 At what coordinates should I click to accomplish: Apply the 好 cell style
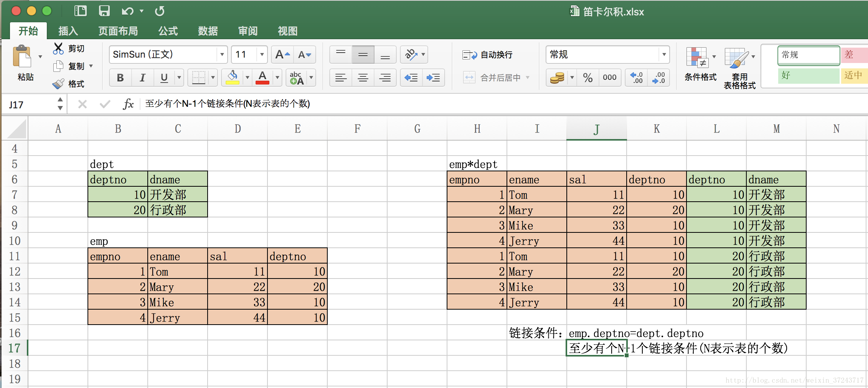click(809, 75)
